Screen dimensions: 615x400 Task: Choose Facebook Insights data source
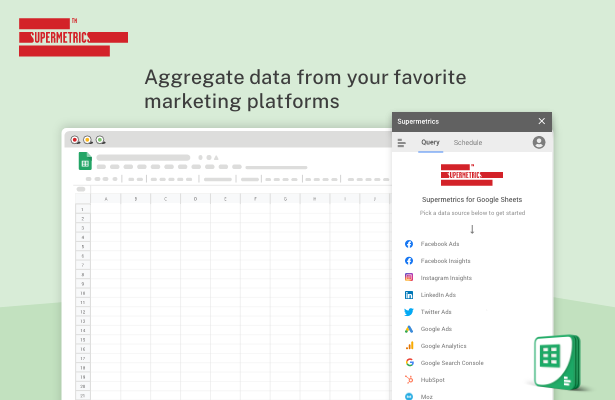445,261
